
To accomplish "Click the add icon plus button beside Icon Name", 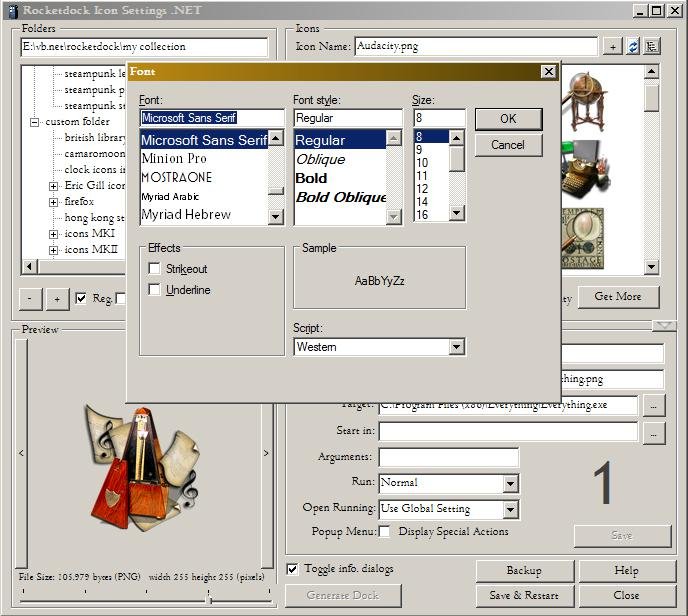I will point(613,47).
